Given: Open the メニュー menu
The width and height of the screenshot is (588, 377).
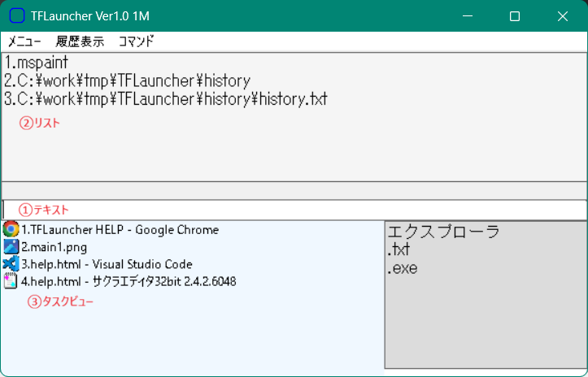Looking at the screenshot, I should (x=24, y=41).
